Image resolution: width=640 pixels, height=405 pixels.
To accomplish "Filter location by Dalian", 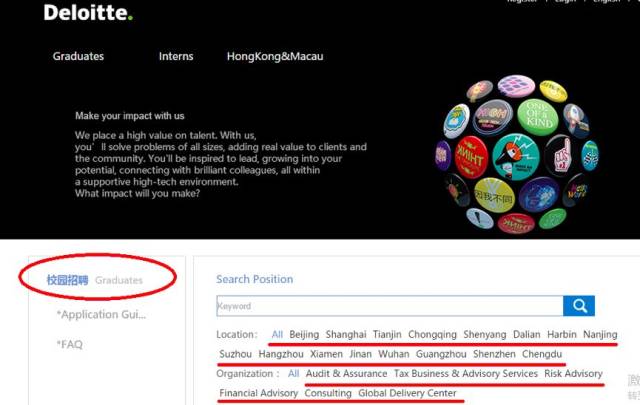I will 527,334.
